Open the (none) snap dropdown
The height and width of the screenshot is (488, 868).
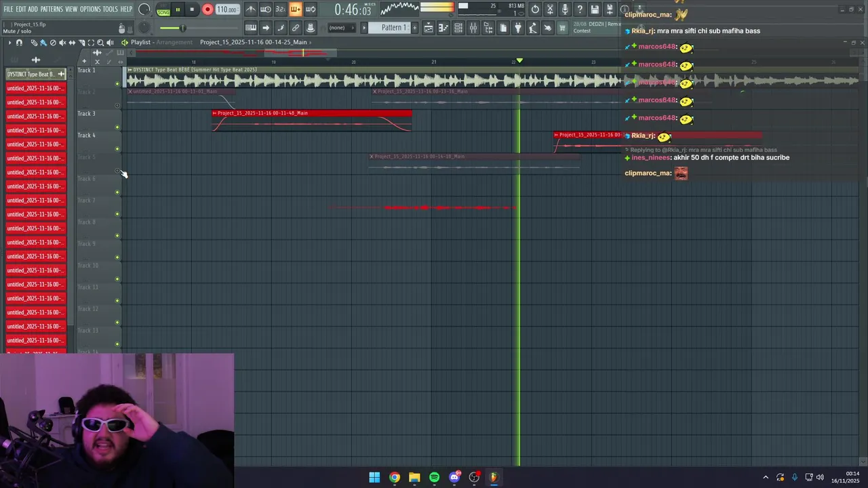click(342, 28)
